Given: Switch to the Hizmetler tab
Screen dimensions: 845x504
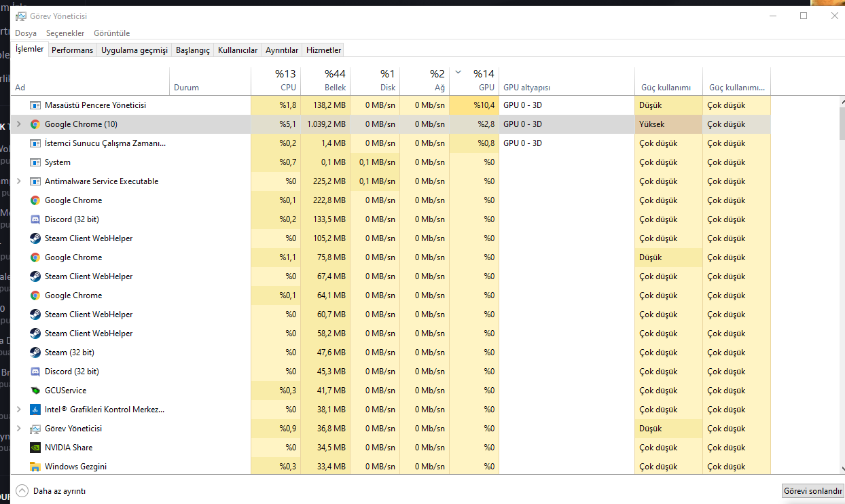Looking at the screenshot, I should tap(324, 50).
